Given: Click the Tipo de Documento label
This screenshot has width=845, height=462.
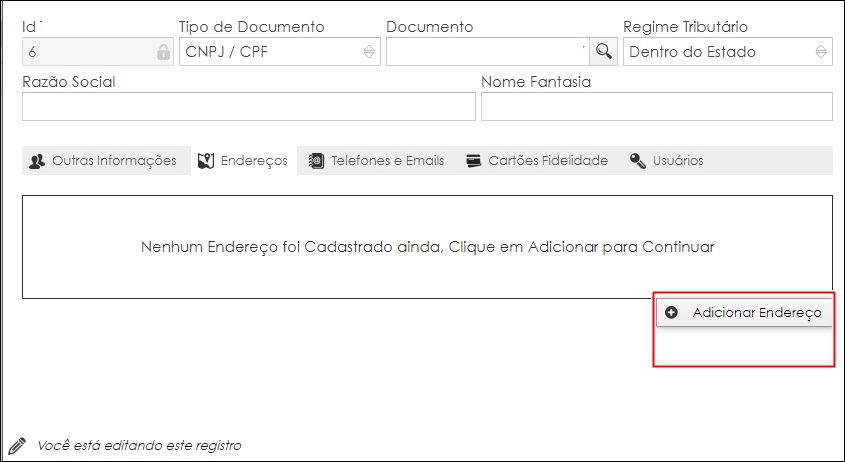Looking at the screenshot, I should click(x=252, y=27).
